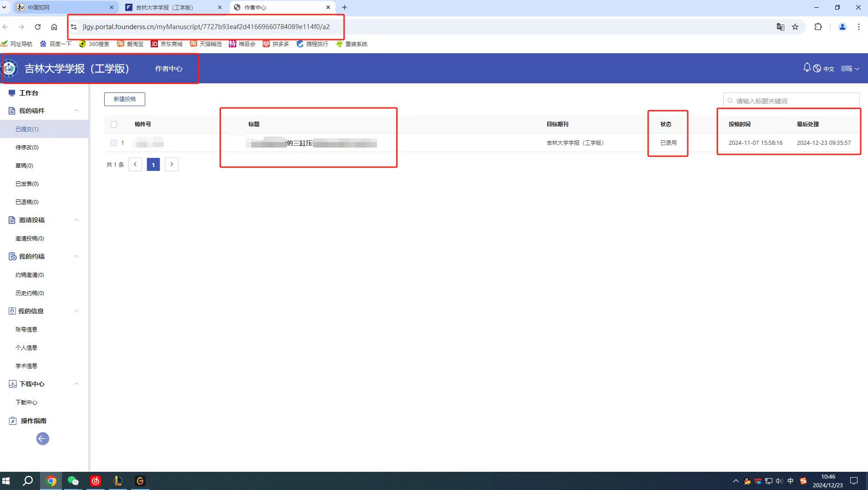
Task: Click the 吉林大学学报（工学版） target journal cell
Action: (x=575, y=143)
